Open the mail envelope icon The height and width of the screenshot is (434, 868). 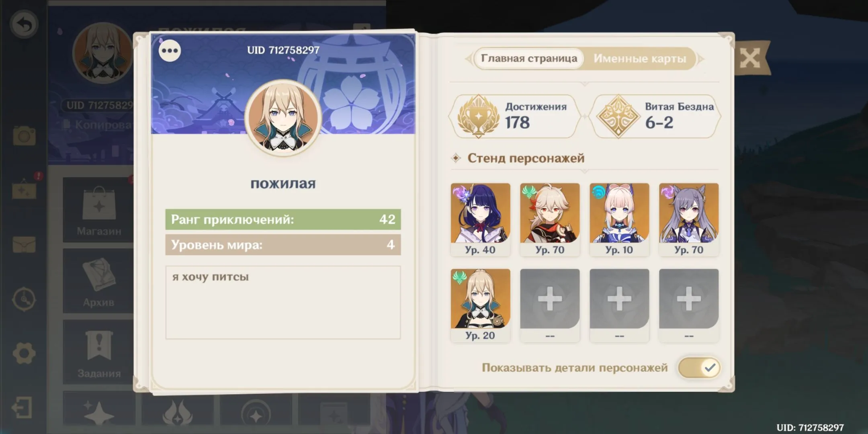[x=24, y=244]
